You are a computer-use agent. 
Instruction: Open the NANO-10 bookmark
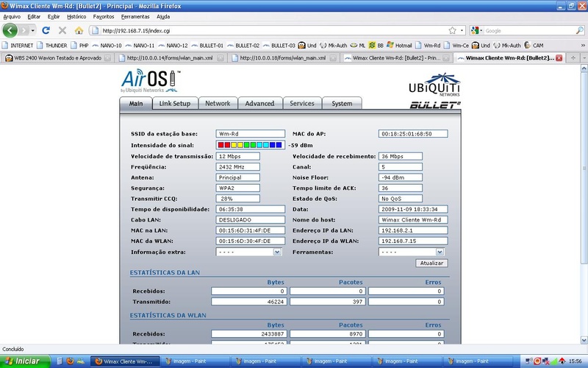(x=107, y=46)
